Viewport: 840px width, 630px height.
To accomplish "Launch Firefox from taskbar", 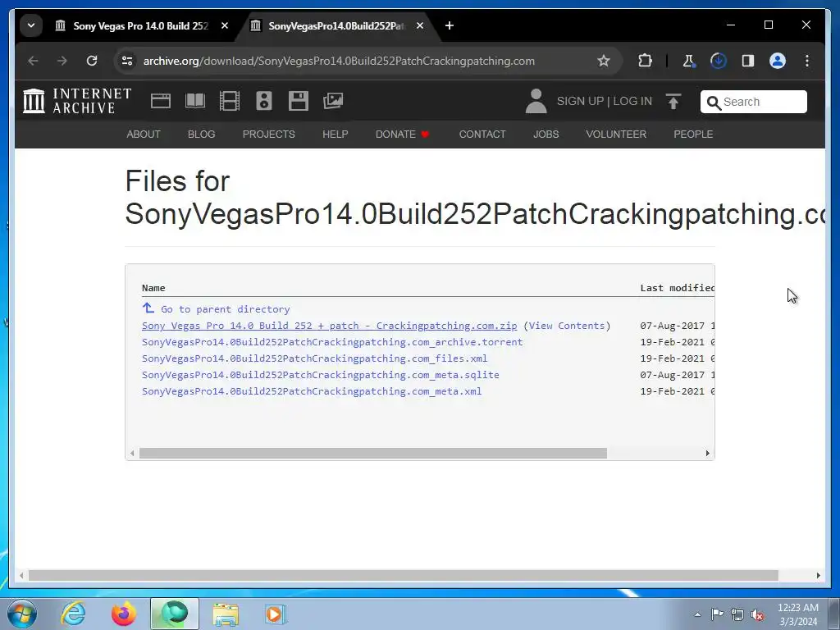I will [x=124, y=614].
